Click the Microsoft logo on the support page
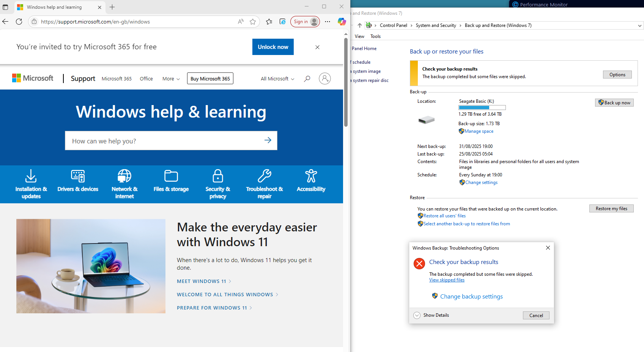Screen dimensions: 644x352 click(x=33, y=78)
